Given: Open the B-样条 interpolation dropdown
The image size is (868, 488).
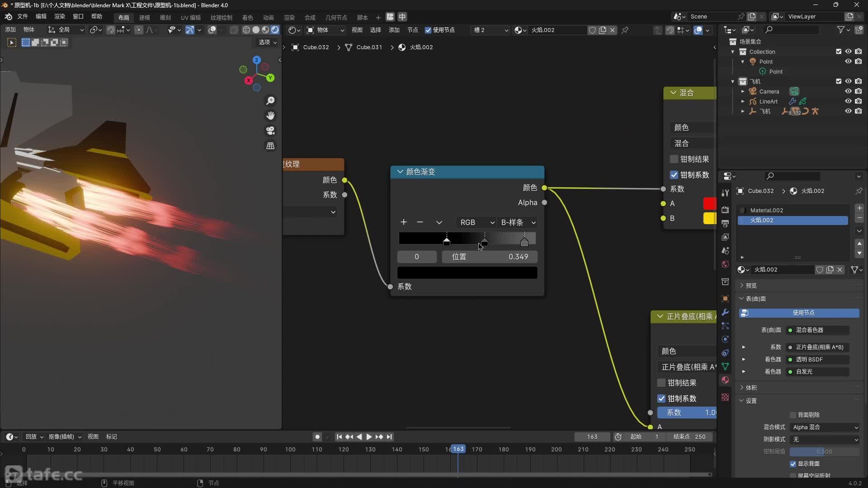Looking at the screenshot, I should 518,222.
